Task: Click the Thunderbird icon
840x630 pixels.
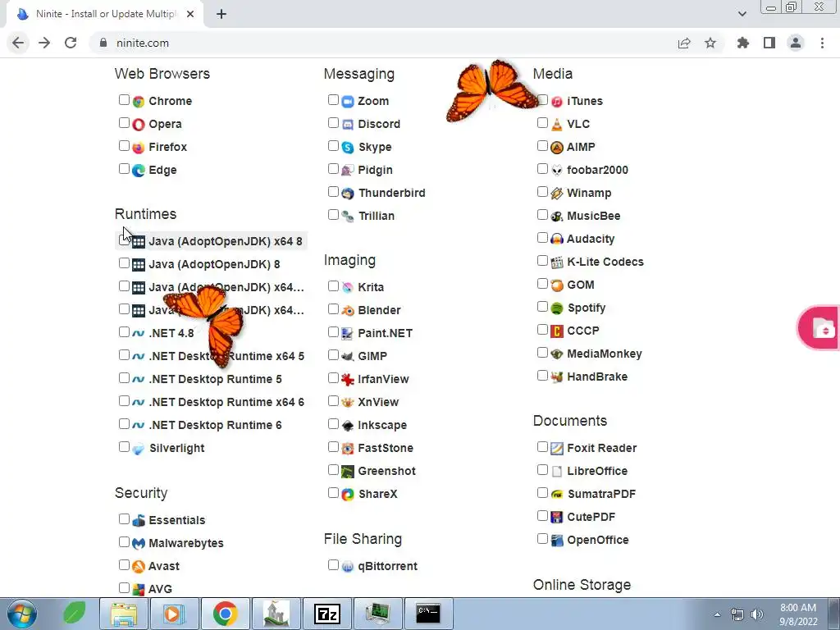Action: pos(348,194)
